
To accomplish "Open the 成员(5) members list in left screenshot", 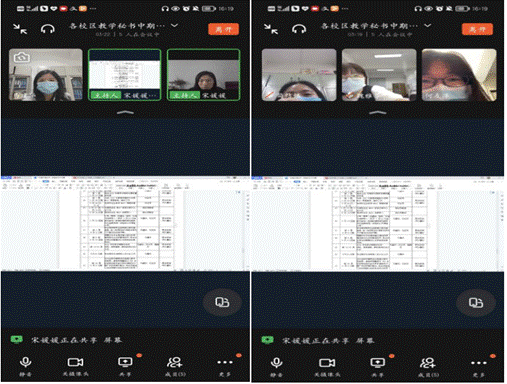I will pos(175,366).
